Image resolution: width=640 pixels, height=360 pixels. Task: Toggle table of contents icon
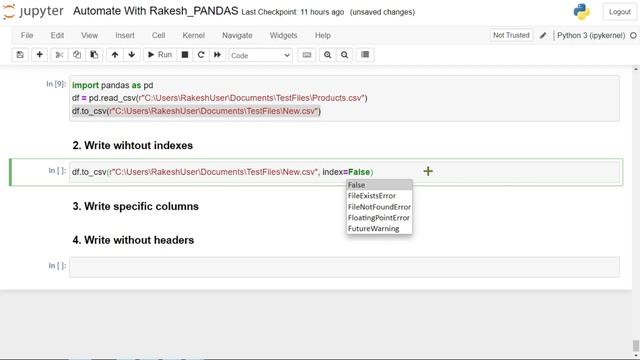pos(365,55)
